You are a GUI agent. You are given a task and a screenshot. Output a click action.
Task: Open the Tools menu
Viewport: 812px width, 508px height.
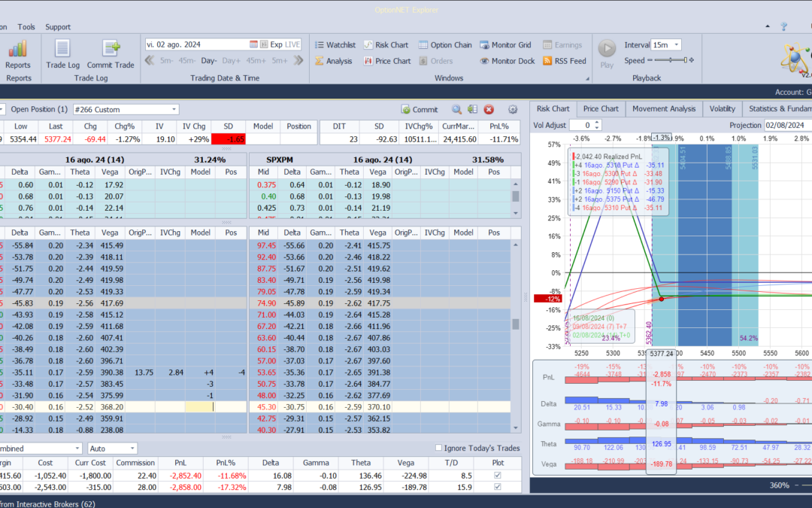[x=26, y=27]
